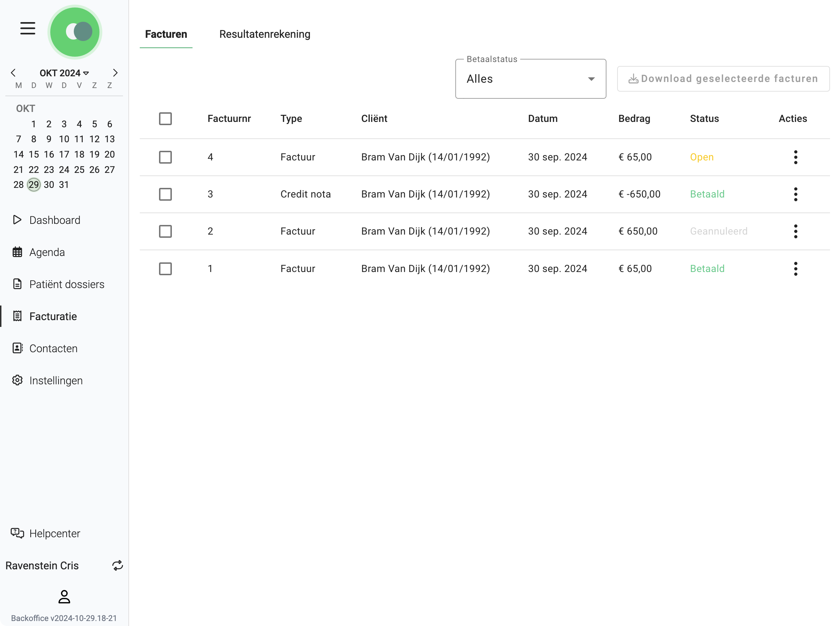The image size is (840, 626).
Task: Open Instellingen gear icon
Action: pos(17,380)
